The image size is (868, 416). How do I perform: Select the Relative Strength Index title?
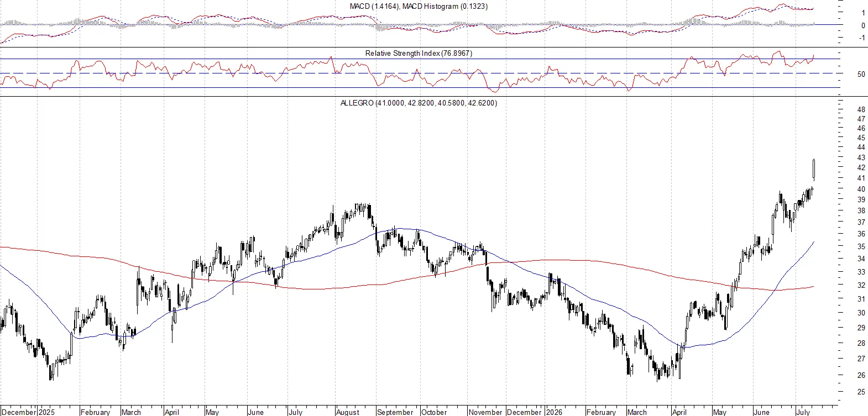[x=419, y=53]
